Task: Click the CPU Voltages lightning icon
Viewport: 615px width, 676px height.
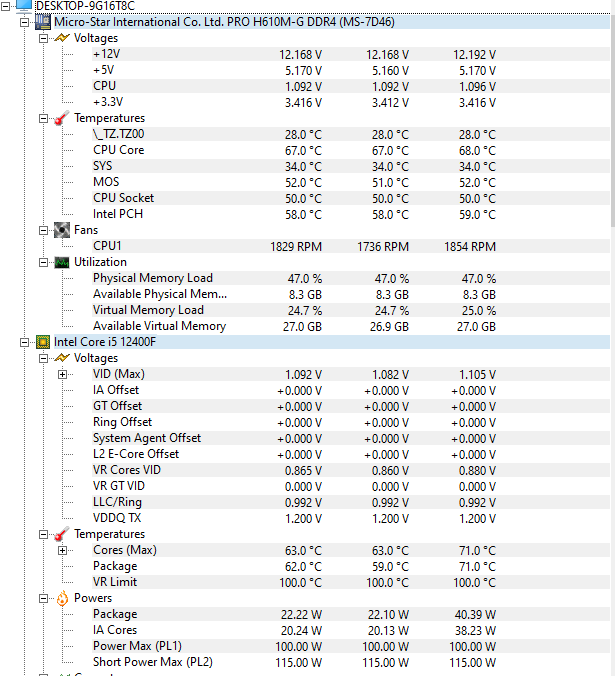Action: point(62,358)
